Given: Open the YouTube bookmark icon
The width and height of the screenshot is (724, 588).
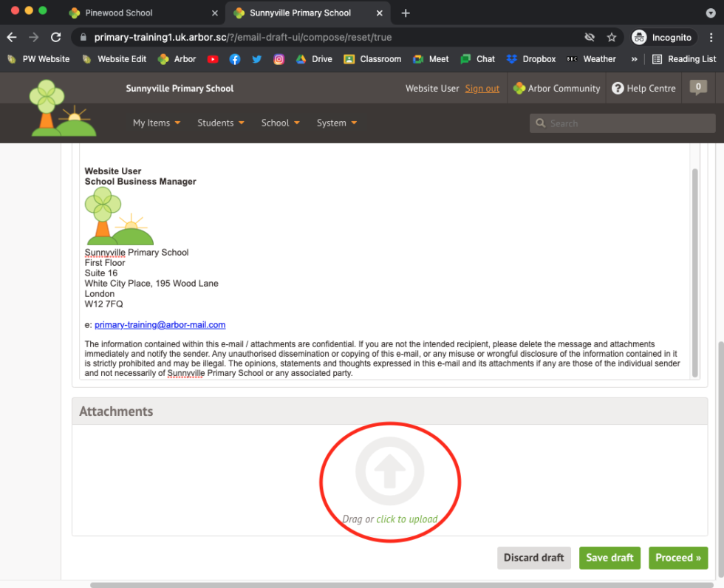Looking at the screenshot, I should point(212,59).
